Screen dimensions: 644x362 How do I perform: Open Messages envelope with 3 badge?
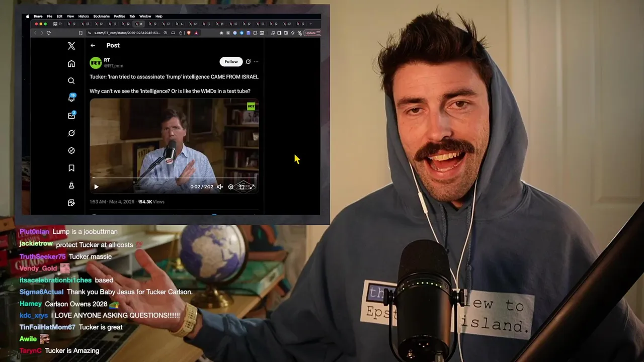(71, 115)
